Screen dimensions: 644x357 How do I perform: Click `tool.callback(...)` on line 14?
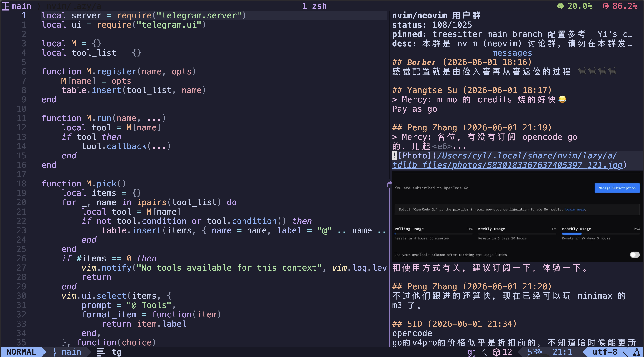[x=127, y=146]
